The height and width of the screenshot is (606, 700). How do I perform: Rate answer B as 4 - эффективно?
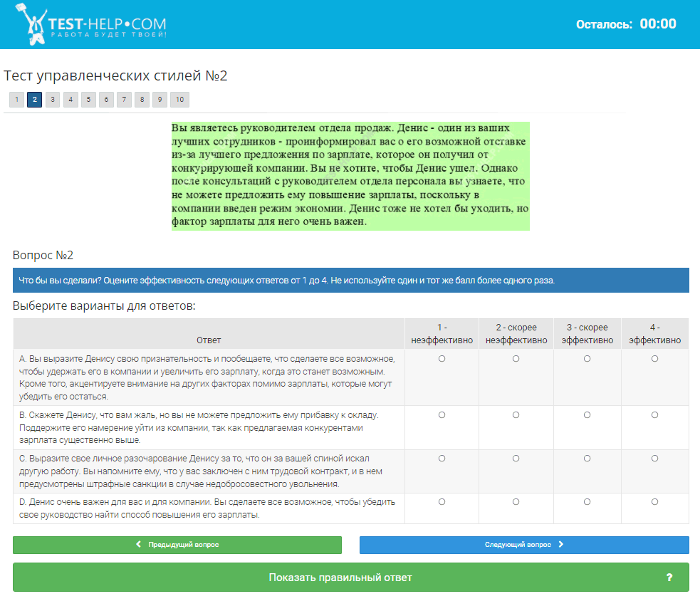654,415
